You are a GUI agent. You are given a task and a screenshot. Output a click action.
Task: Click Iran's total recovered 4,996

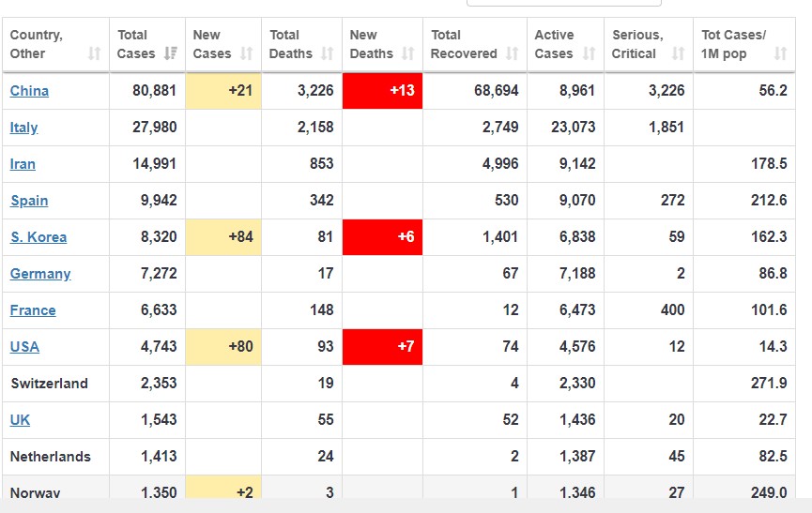pyautogui.click(x=500, y=164)
